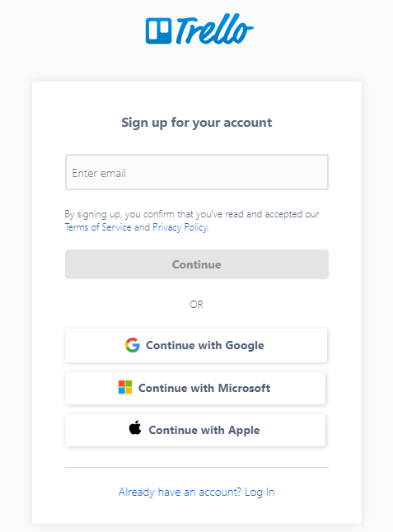Open the Privacy Policy link
393x532 pixels.
pos(180,227)
